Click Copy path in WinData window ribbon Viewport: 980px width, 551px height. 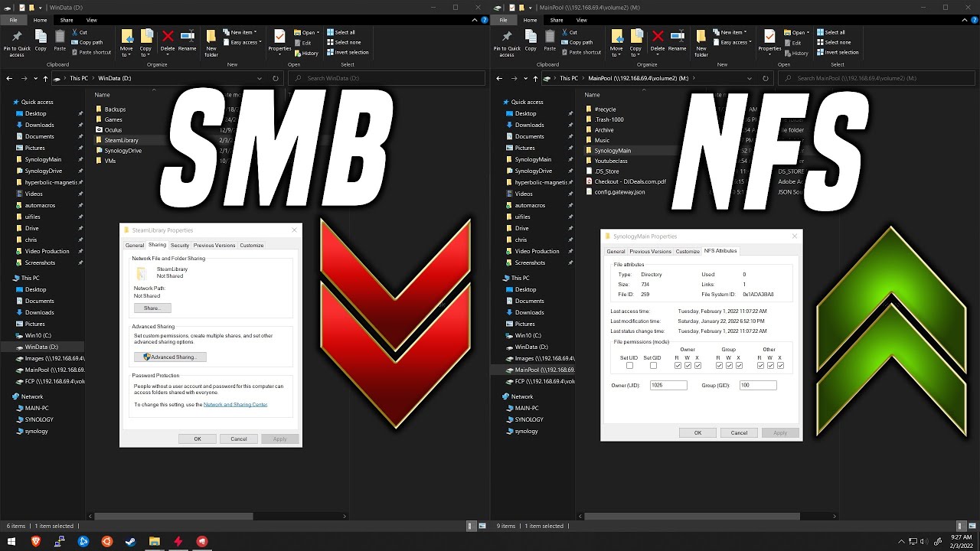tap(87, 43)
